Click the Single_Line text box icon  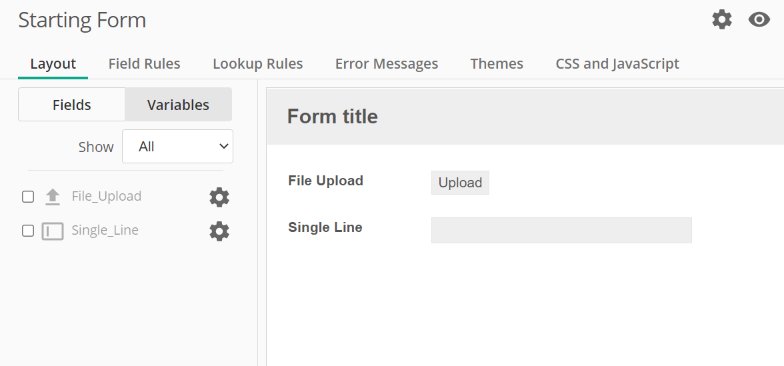tap(52, 231)
